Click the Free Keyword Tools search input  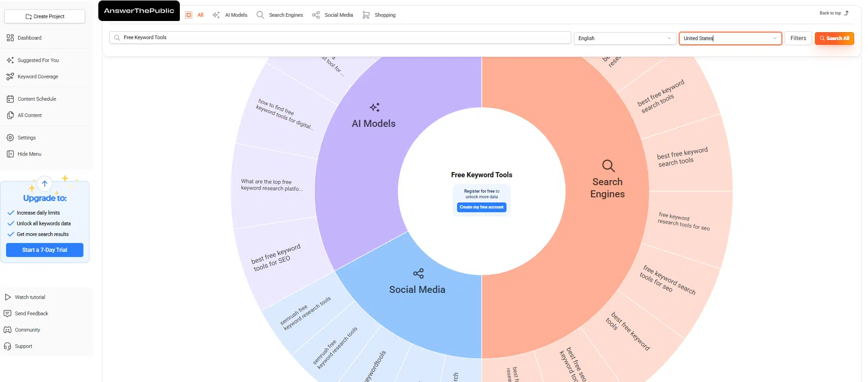(340, 38)
